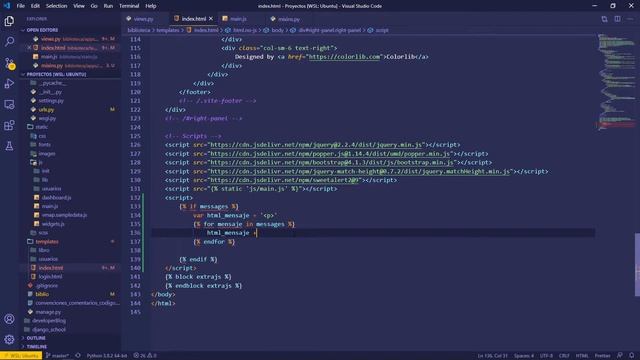Click the sync changes icon in status bar
The width and height of the screenshot is (640, 360).
point(78,356)
